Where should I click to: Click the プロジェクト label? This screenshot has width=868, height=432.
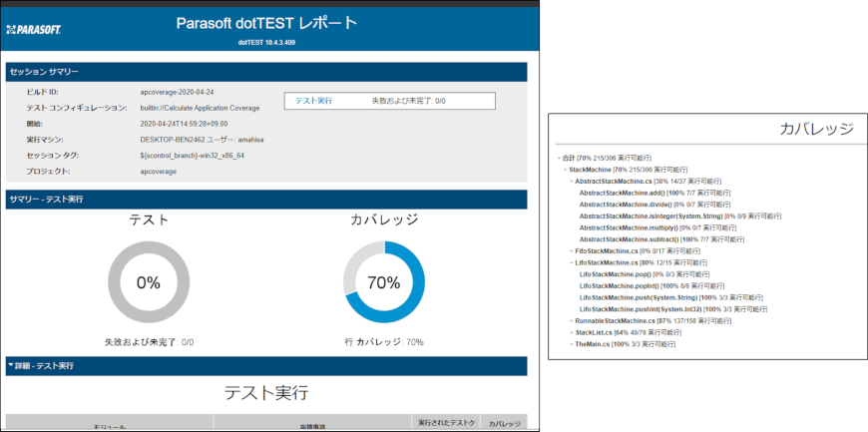click(x=50, y=172)
